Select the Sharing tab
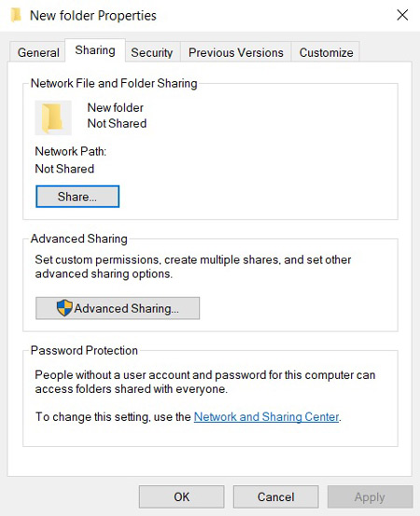Viewport: 420px width, 516px height. tap(95, 50)
